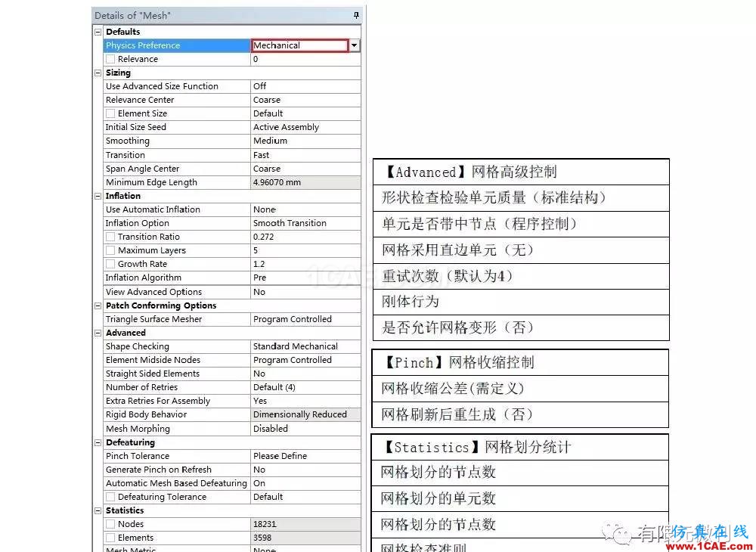Click Nodes value 18231
This screenshot has width=756, height=552.
click(305, 524)
